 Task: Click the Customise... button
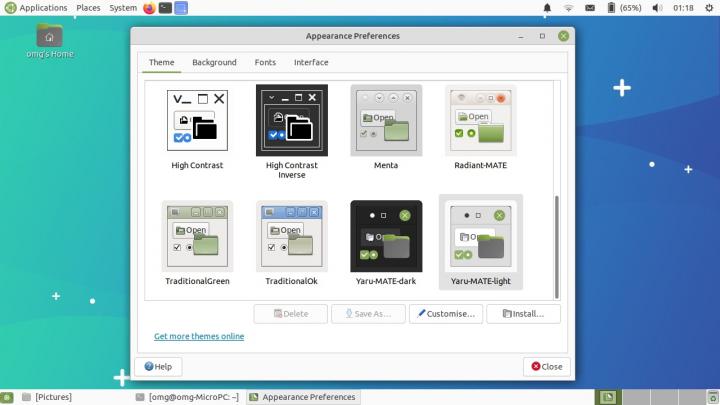coord(445,314)
